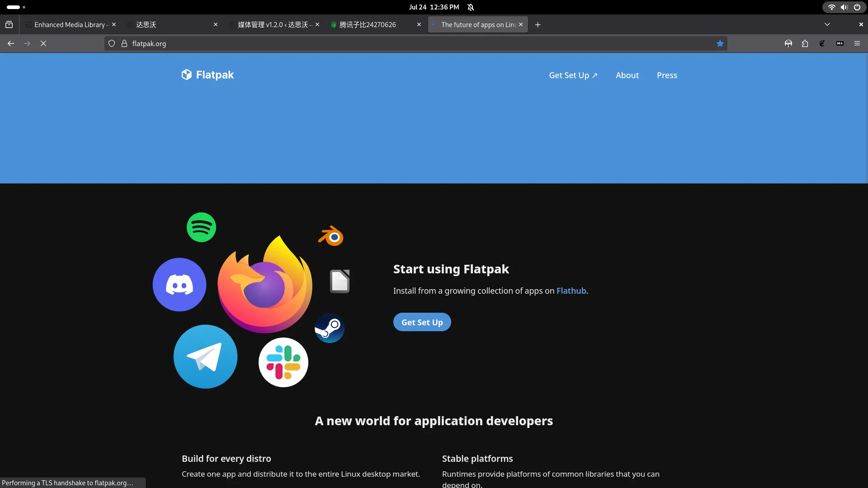Click the Blender app icon
The width and height of the screenshot is (868, 488).
pos(331,236)
